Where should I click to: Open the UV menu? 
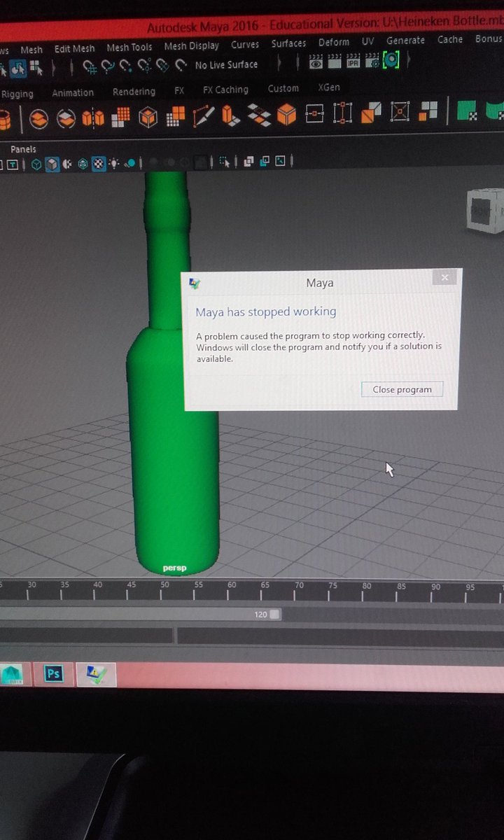tap(368, 42)
